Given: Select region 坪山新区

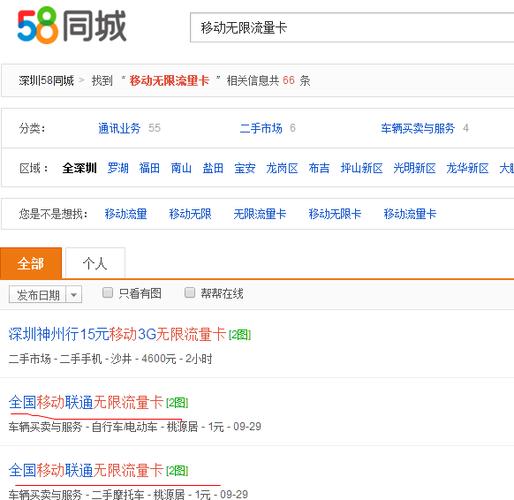Looking at the screenshot, I should pyautogui.click(x=361, y=168).
